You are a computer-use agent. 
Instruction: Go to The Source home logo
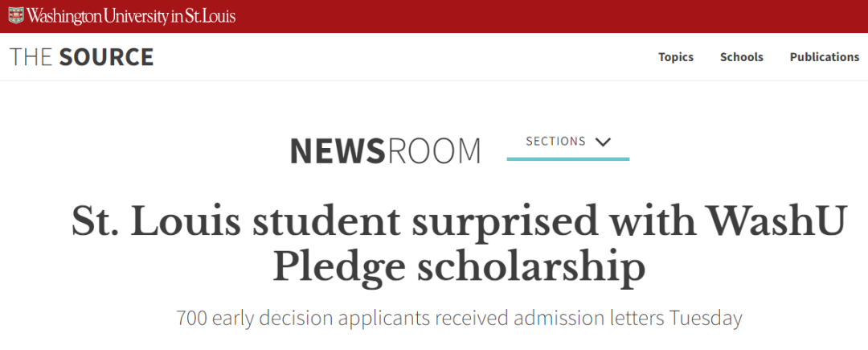click(81, 57)
